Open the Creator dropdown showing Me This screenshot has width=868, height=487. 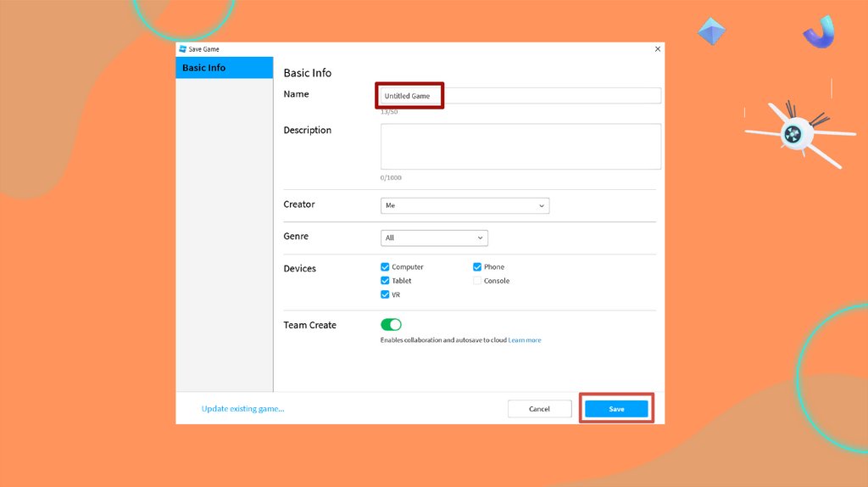(465, 205)
